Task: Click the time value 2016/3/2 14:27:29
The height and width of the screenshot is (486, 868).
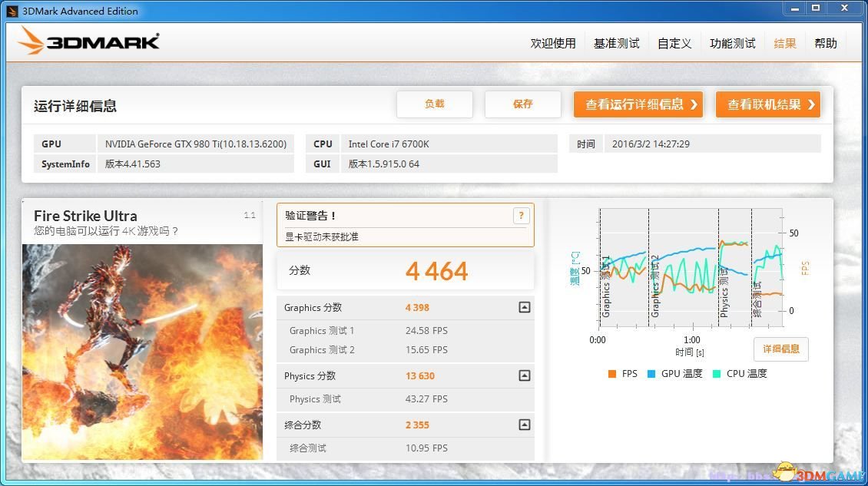Action: (712, 144)
